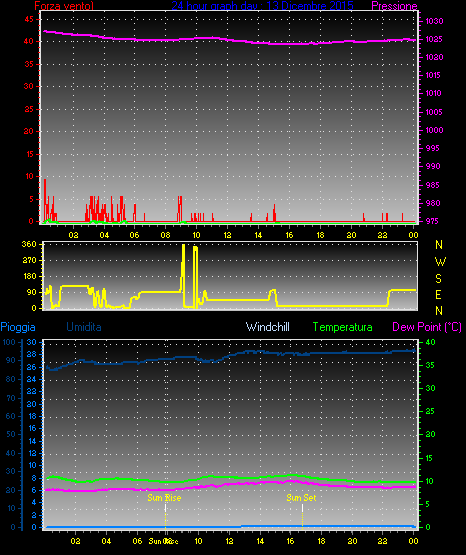This screenshot has height=555, width=466.
Task: Click the Pressione legend label
Action: tap(394, 6)
